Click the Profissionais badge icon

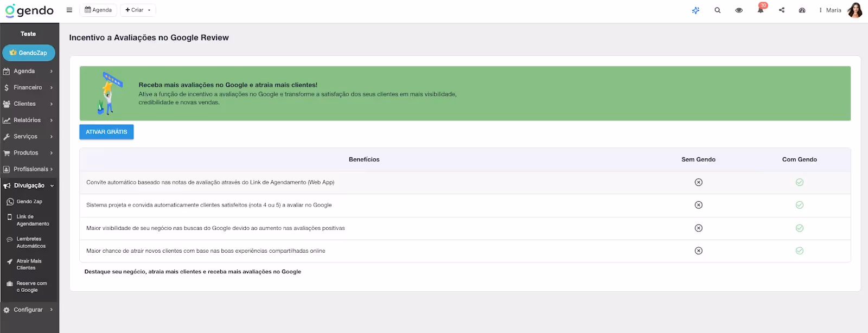[7, 169]
